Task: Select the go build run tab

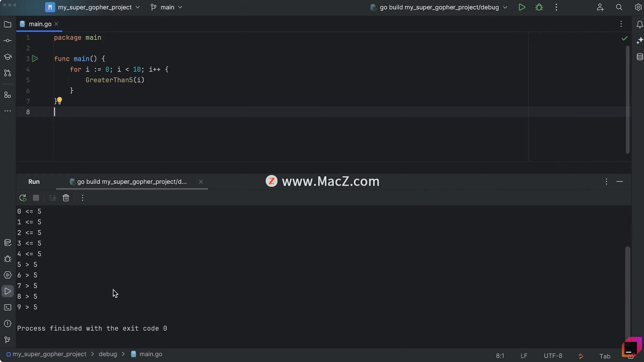Action: coord(131,182)
